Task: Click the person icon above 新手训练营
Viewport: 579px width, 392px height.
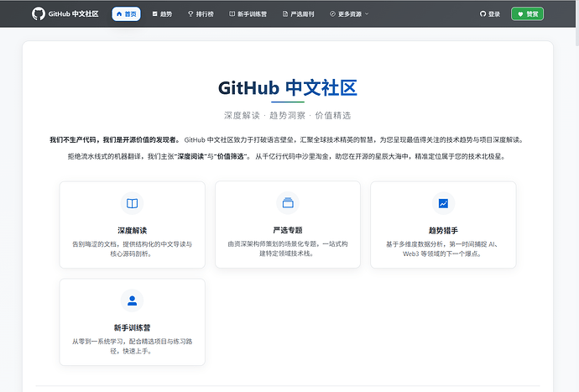Action: point(132,301)
